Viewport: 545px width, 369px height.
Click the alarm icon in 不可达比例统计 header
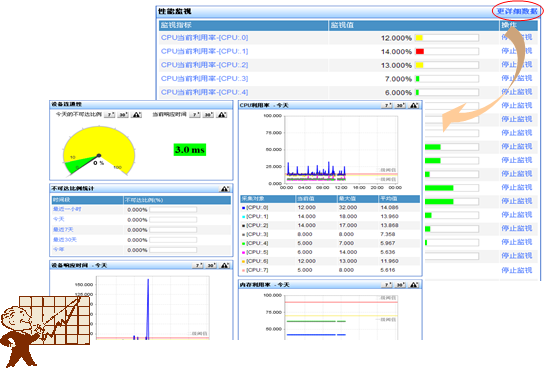pyautogui.click(x=225, y=189)
